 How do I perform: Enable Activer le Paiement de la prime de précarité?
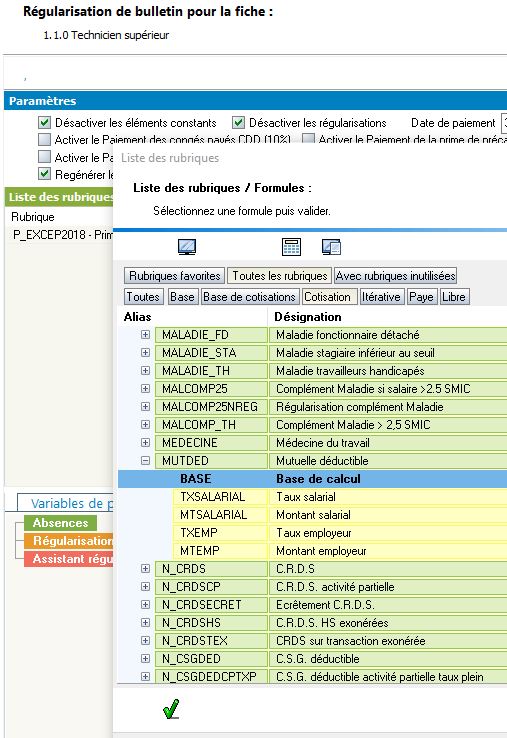click(308, 139)
